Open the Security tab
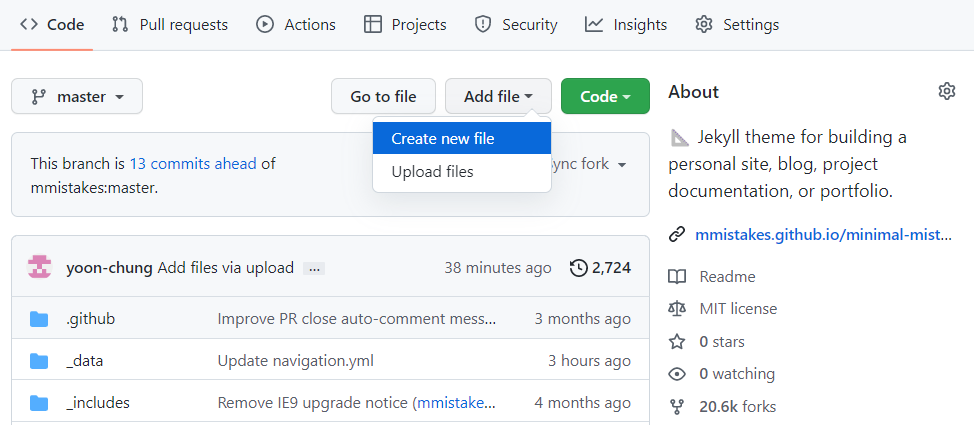 [x=516, y=25]
